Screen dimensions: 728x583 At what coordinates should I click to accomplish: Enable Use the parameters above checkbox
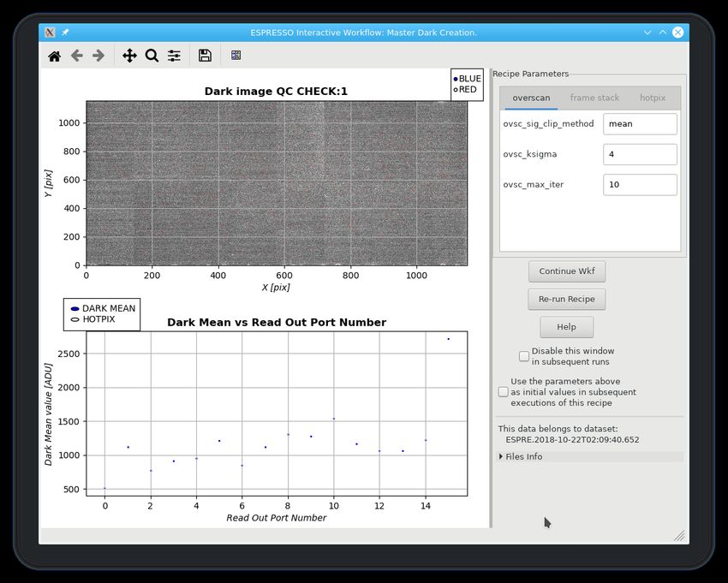[x=504, y=392]
